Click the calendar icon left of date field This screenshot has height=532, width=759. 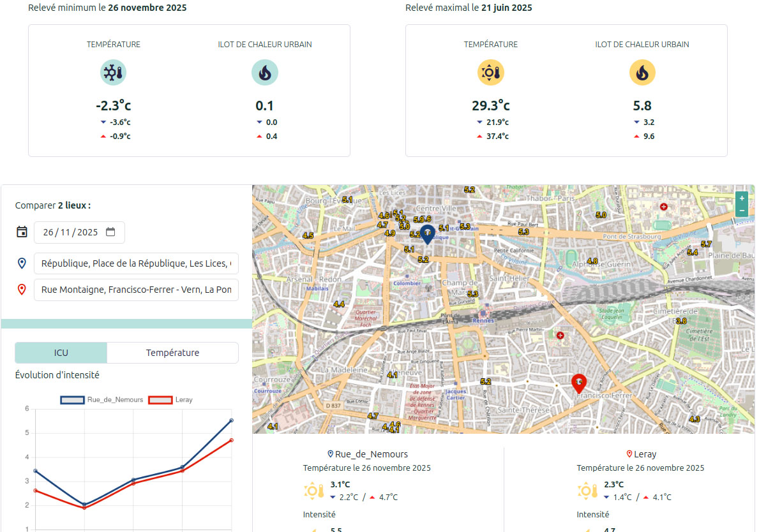(22, 232)
